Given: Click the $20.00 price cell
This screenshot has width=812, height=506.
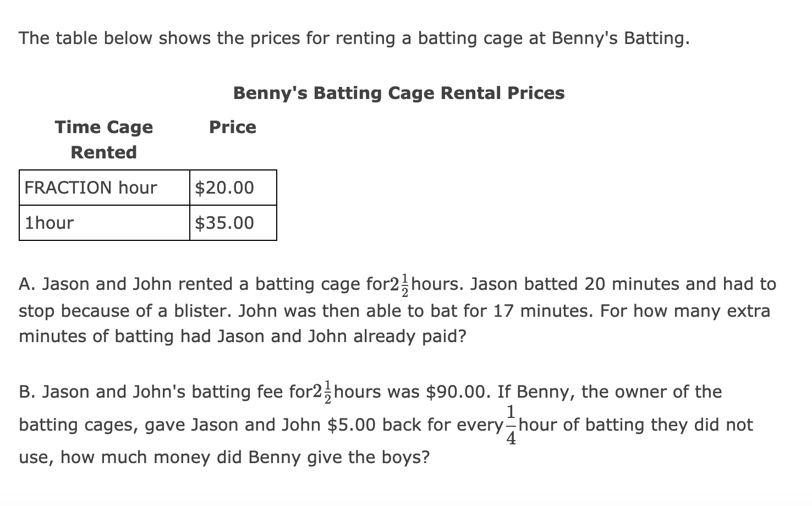Looking at the screenshot, I should (x=224, y=188).
